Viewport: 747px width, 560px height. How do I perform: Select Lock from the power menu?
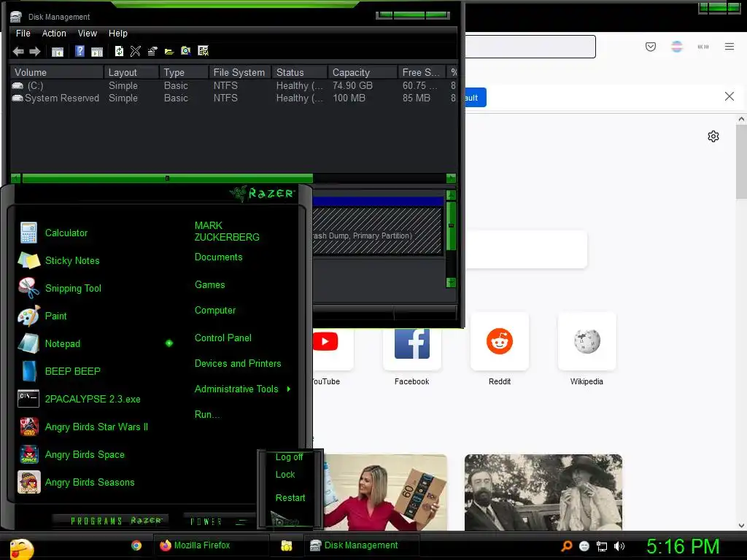(285, 474)
